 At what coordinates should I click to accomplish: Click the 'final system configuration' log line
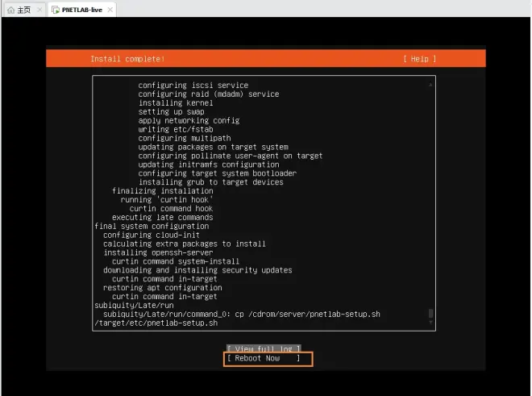tap(152, 226)
